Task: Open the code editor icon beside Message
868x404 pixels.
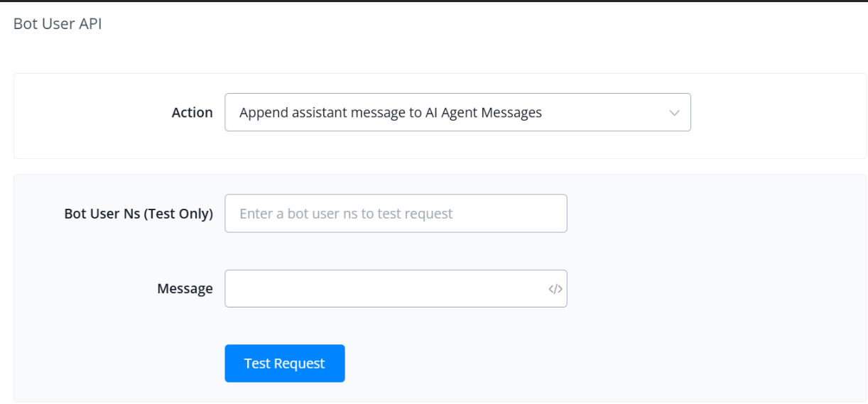Action: point(555,289)
